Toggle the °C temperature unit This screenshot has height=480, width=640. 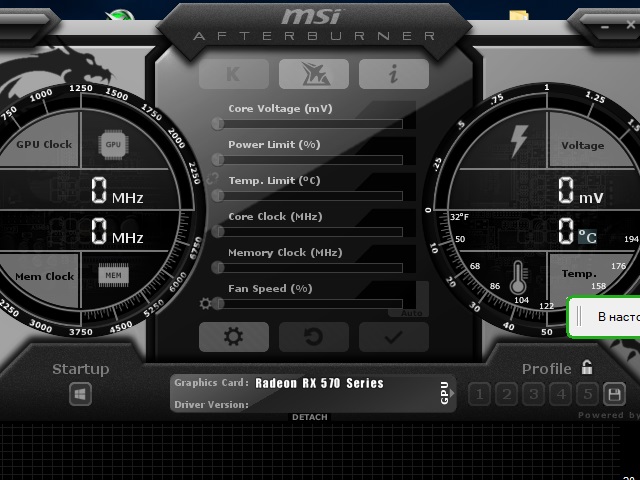(x=587, y=236)
